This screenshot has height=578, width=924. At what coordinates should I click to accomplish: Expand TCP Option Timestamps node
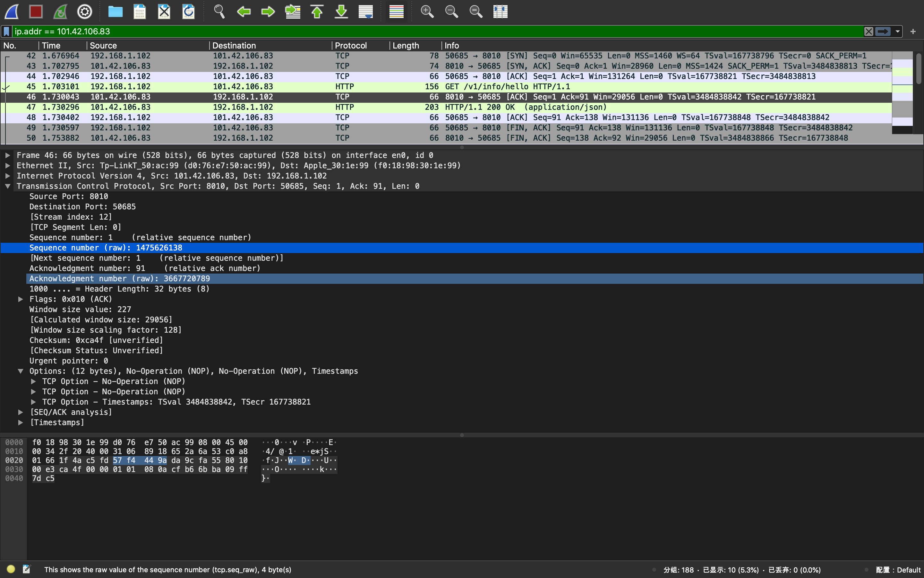(x=33, y=402)
